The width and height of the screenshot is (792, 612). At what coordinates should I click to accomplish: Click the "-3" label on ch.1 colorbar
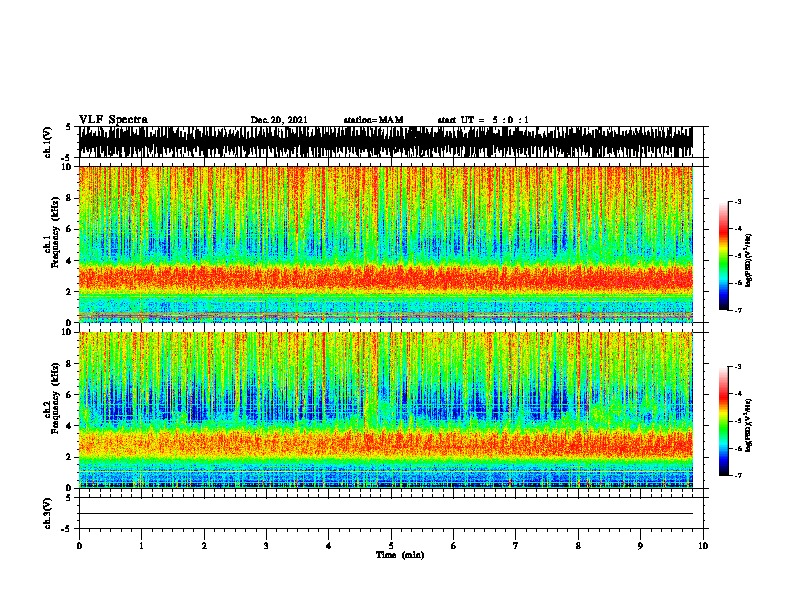(x=738, y=201)
